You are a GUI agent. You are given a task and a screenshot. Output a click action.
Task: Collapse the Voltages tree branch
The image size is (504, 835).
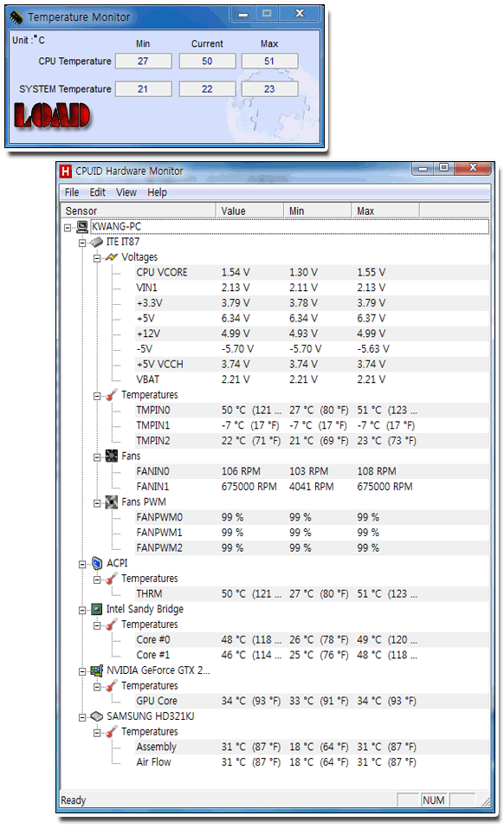[97, 258]
